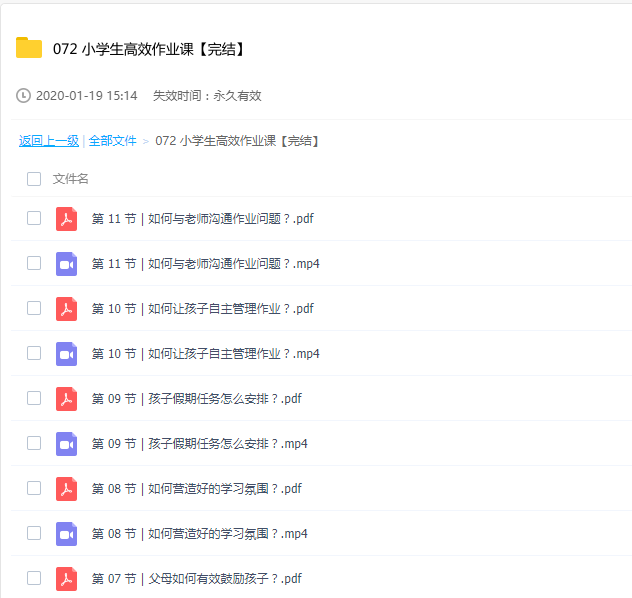Open file 第 10 节 | 如何让孩子自主管理作业？.pdf
The image size is (632, 598).
pyautogui.click(x=203, y=309)
